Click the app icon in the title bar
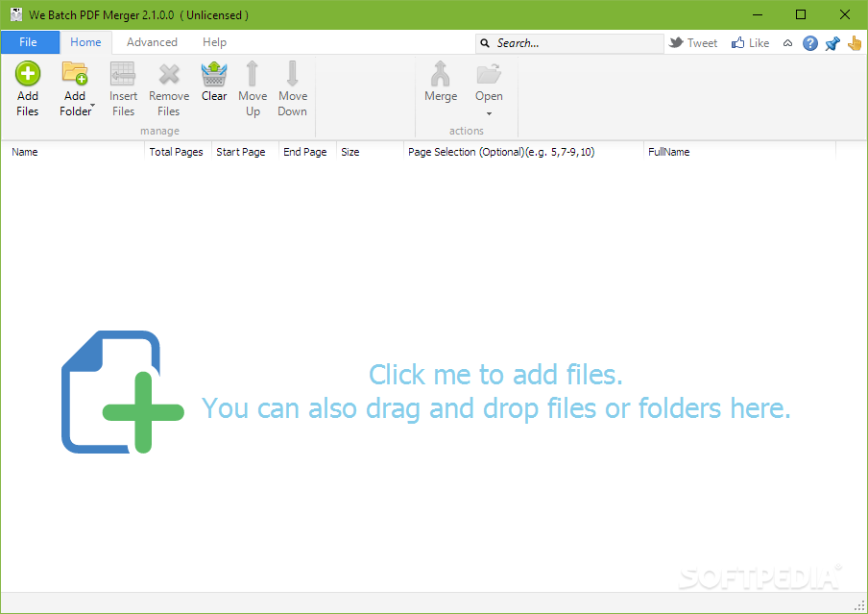868x614 pixels. (16, 14)
